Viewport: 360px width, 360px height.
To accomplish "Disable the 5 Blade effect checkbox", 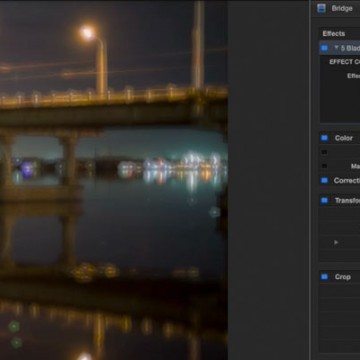I will (x=324, y=48).
